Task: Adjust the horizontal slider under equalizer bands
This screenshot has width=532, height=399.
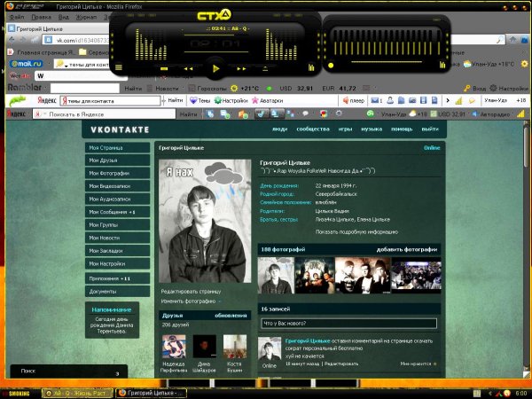Action: 387,62
